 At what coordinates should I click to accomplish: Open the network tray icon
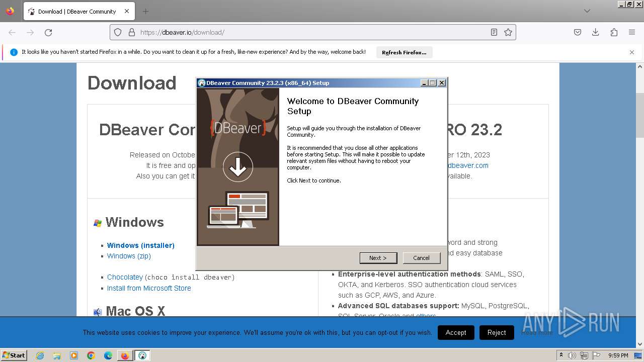[x=584, y=355]
